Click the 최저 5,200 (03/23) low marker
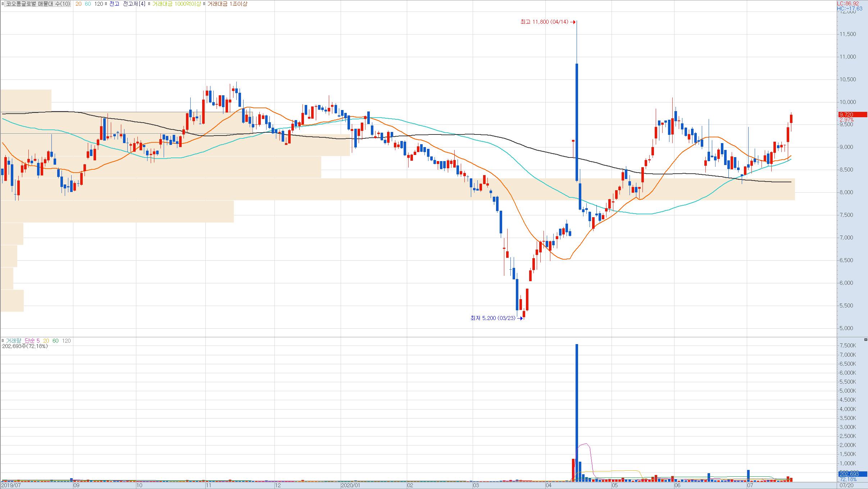 (x=493, y=318)
